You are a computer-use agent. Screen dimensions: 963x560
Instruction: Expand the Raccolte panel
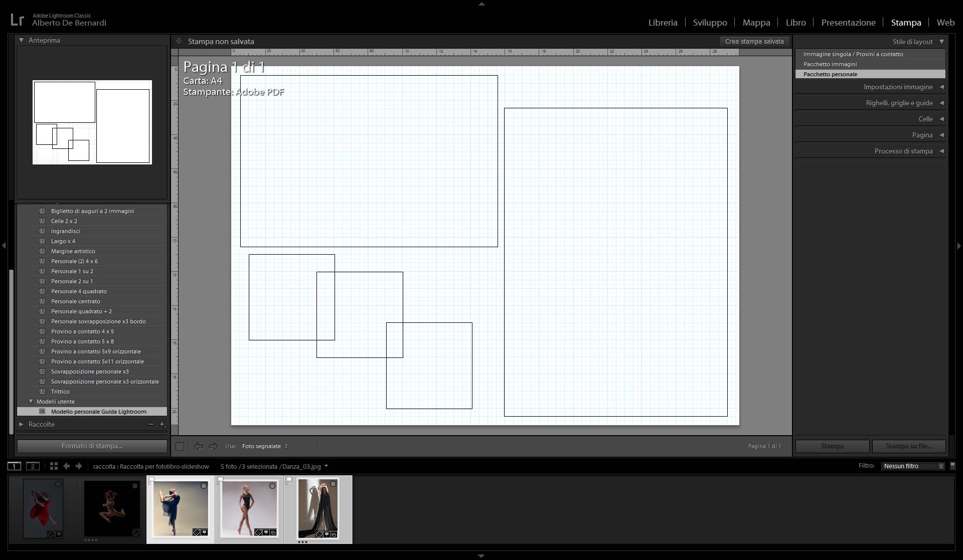pyautogui.click(x=41, y=424)
